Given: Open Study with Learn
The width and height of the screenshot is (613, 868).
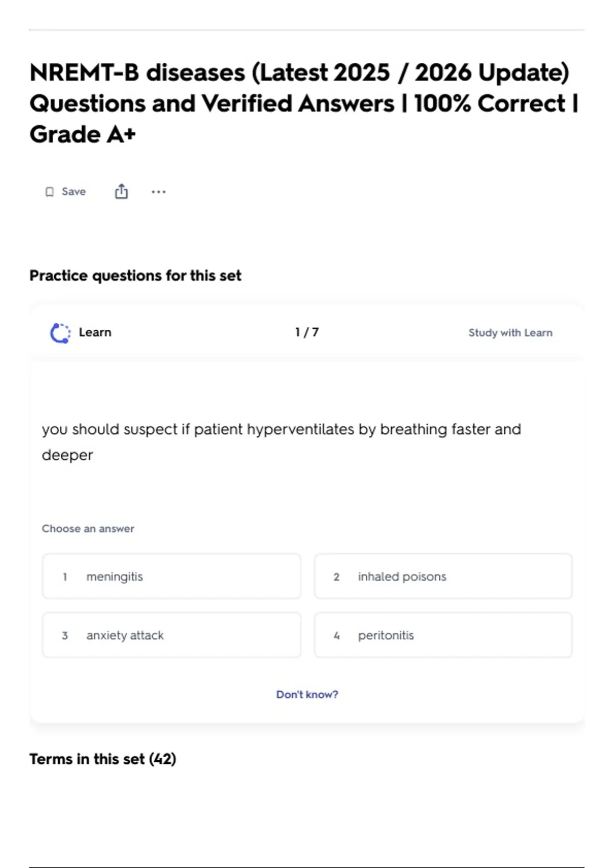Looking at the screenshot, I should (510, 333).
